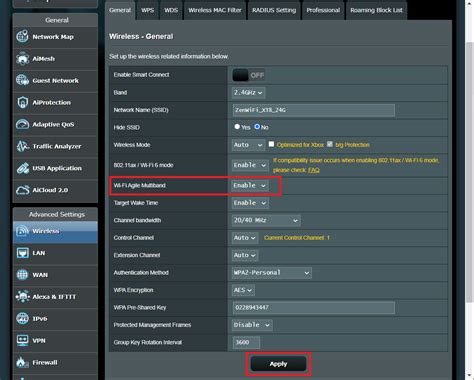This screenshot has height=380, width=474.
Task: Click the Apply button
Action: pyautogui.click(x=278, y=364)
